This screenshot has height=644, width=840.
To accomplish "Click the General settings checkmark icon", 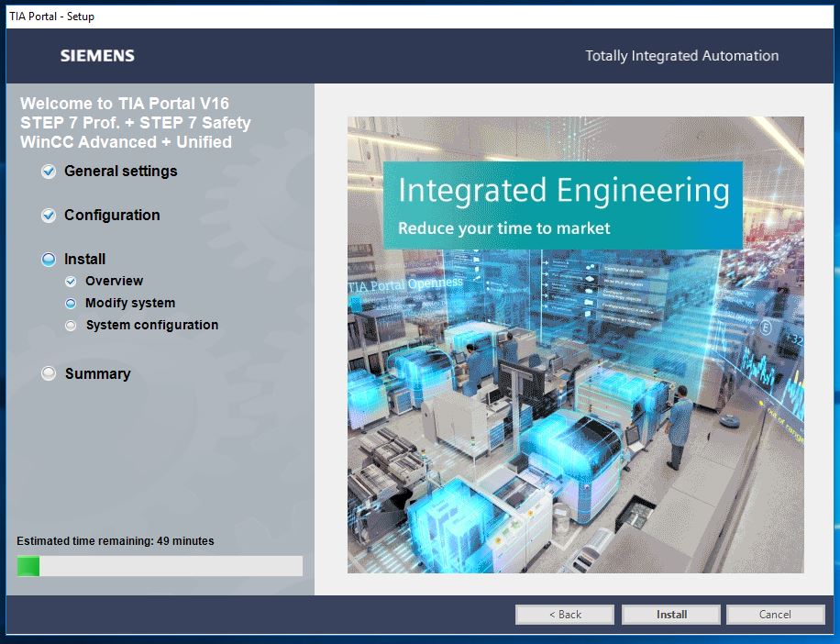I will [x=49, y=172].
